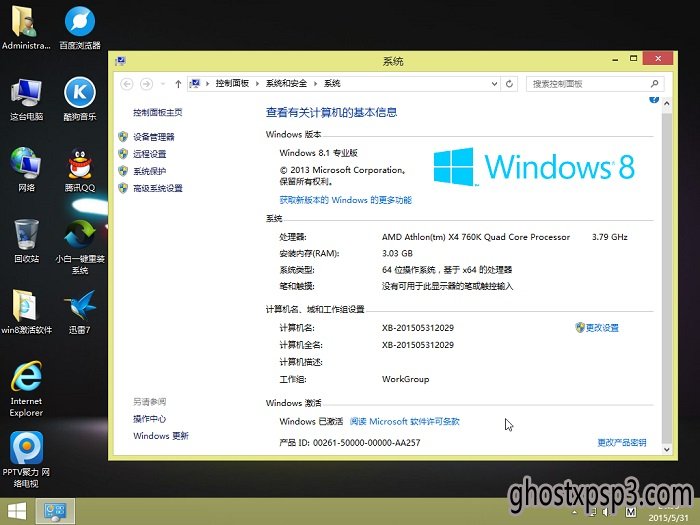This screenshot has height=525, width=700.
Task: Click product ID 00261-50000-00000-AA257
Action: tap(367, 442)
